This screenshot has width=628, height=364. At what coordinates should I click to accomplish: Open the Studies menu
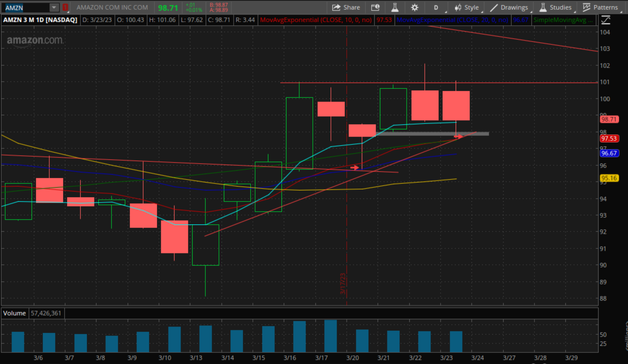[x=556, y=8]
